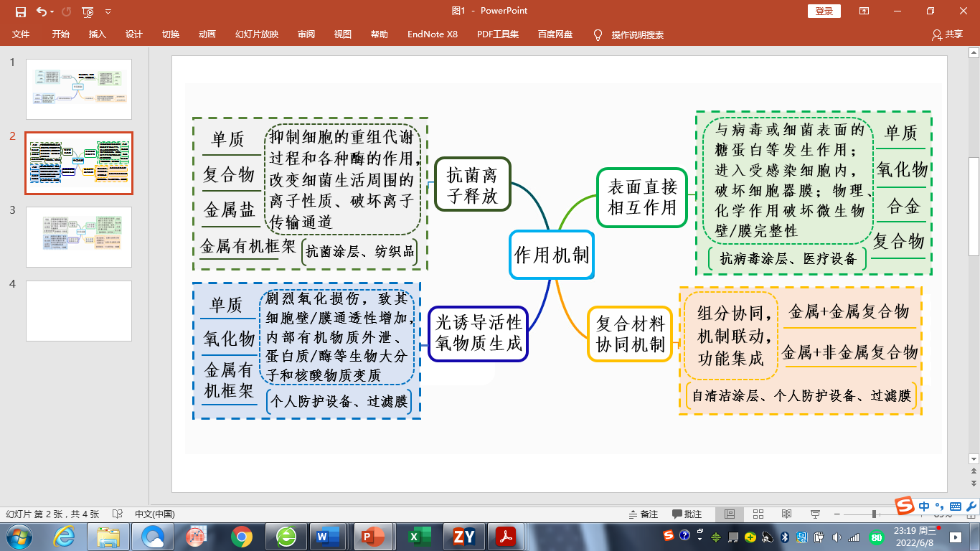The width and height of the screenshot is (980, 551).
Task: Toggle Normal view button in status bar
Action: pyautogui.click(x=730, y=514)
